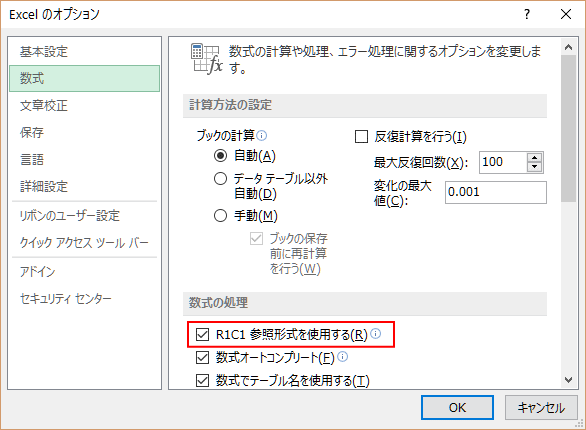Decrease 最大反復回数 with down spinner arrow

pos(535,167)
